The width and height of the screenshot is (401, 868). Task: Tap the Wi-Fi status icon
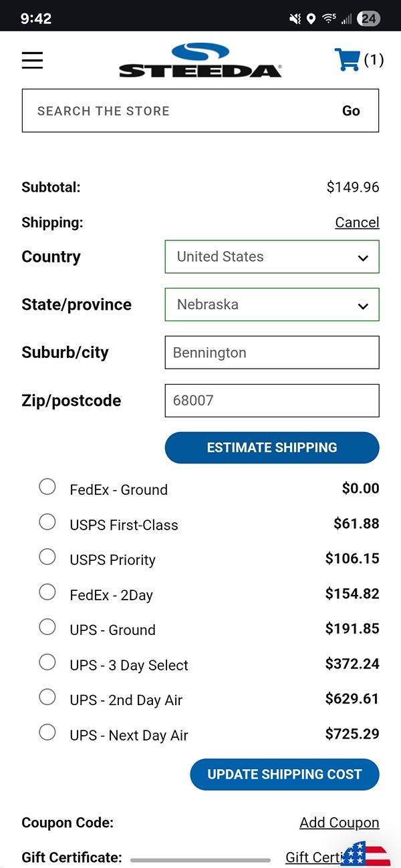pyautogui.click(x=328, y=19)
